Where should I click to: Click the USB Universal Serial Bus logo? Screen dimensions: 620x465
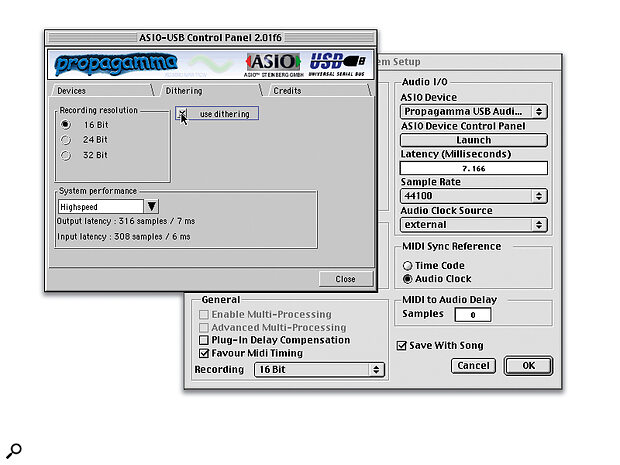coord(337,64)
